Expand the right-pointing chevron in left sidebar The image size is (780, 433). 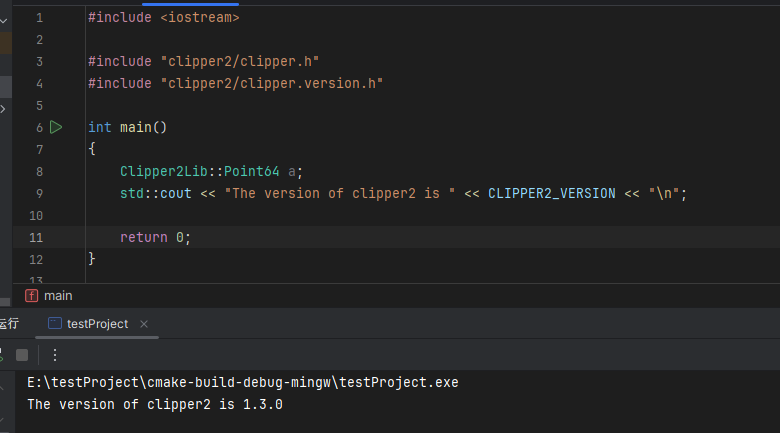(x=4, y=108)
